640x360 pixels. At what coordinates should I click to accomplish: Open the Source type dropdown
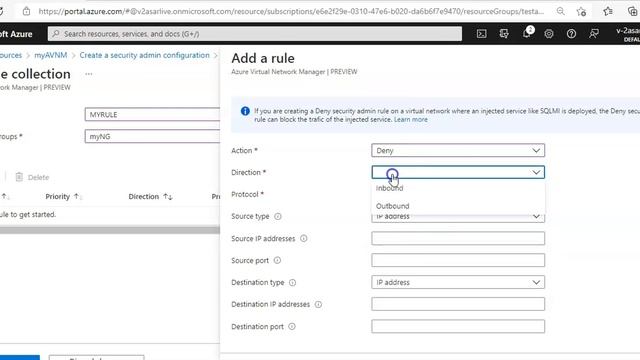click(458, 216)
